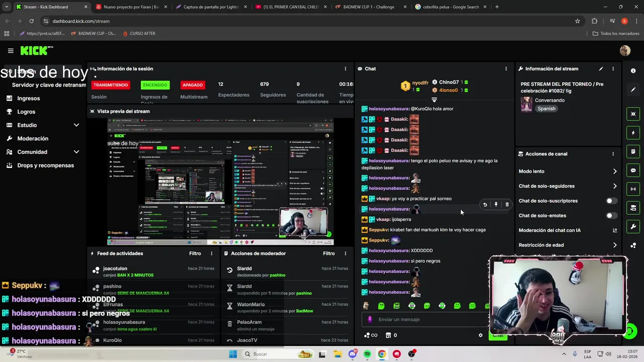The height and width of the screenshot is (362, 644).
Task: Undo on the hovered chat message
Action: pos(485,205)
